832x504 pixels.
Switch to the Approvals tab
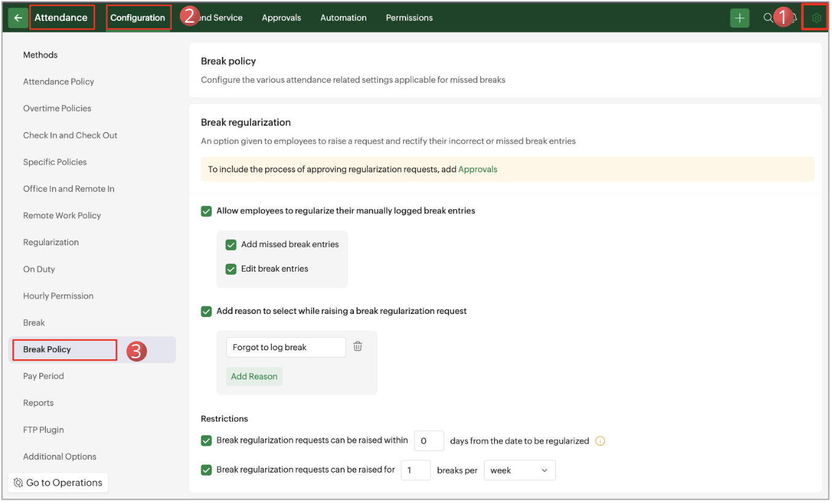(281, 18)
